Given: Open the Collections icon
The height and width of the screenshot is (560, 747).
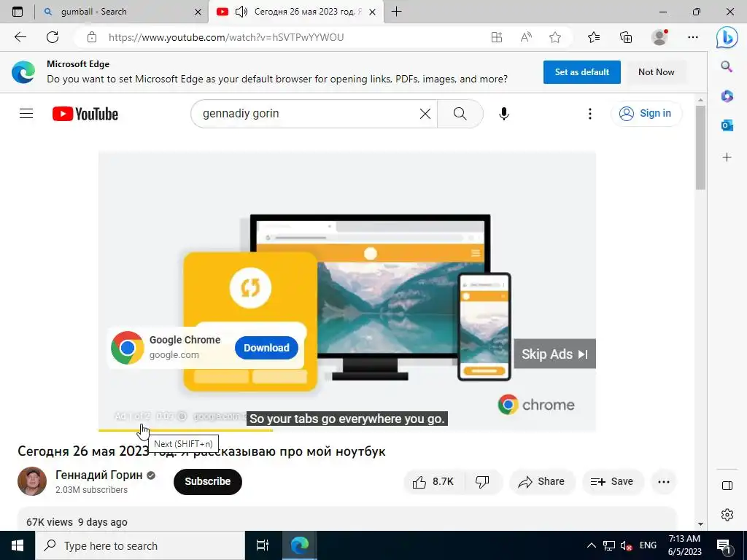Looking at the screenshot, I should pos(626,37).
